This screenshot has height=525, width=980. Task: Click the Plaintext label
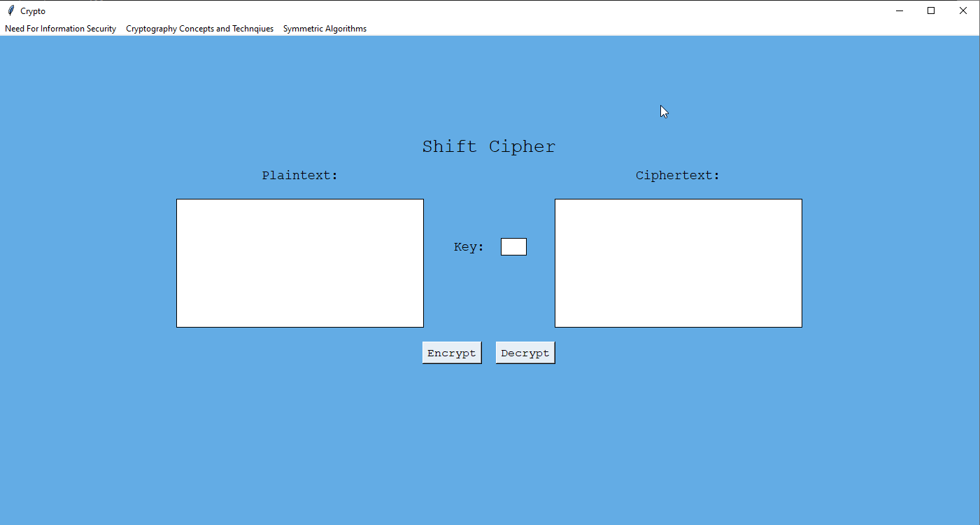coord(300,176)
